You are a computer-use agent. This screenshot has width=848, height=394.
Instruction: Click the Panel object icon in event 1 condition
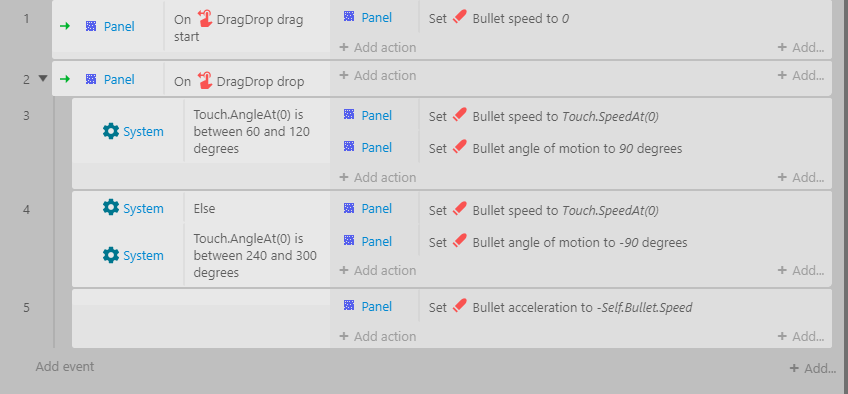click(91, 26)
